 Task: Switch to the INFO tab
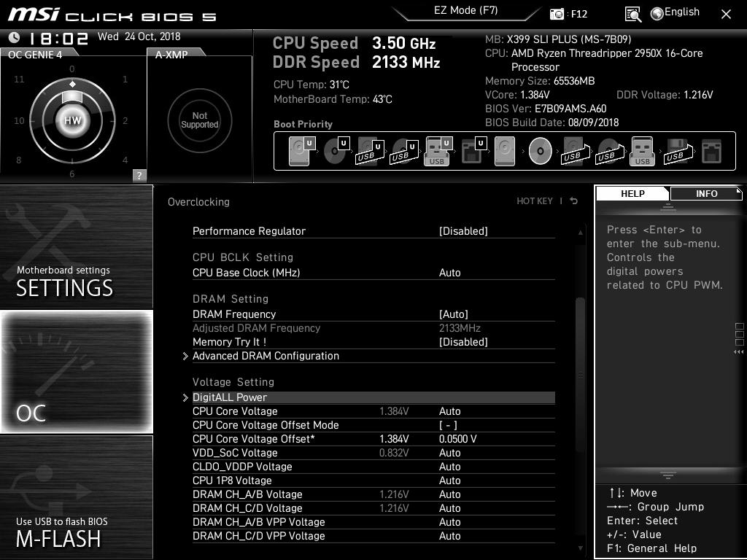coord(705,193)
